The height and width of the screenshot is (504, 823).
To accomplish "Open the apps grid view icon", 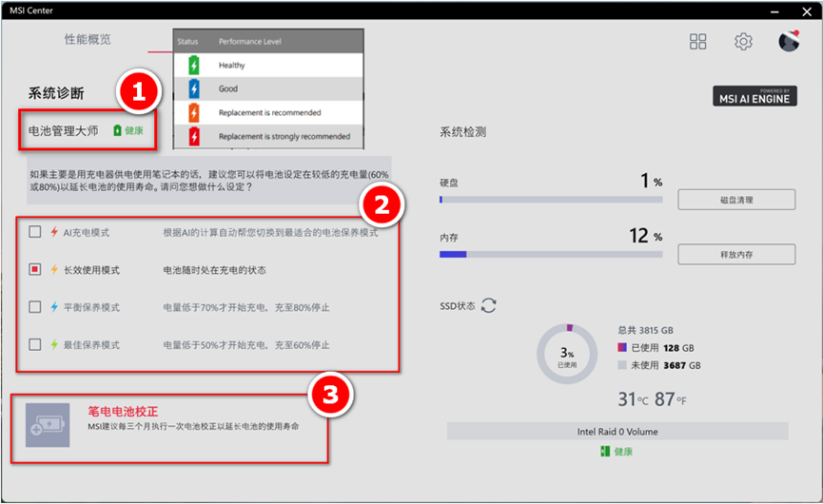I will (698, 41).
